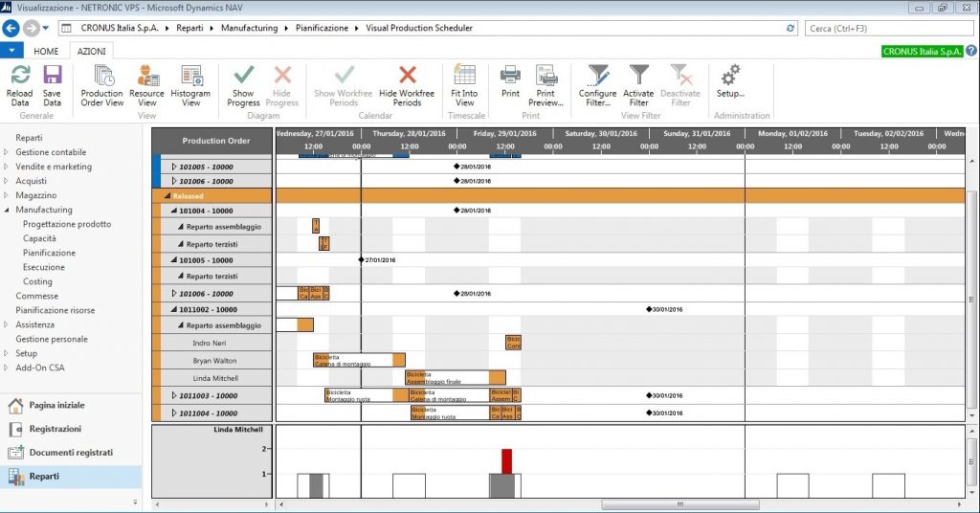Image resolution: width=980 pixels, height=513 pixels.
Task: Click Hide Progress icon
Action: [282, 75]
